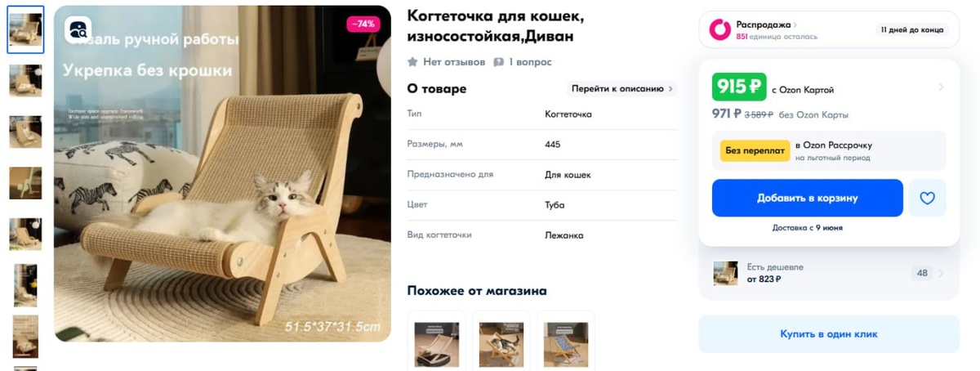Click the question bubble icon near '1 вопрос'

(x=498, y=62)
